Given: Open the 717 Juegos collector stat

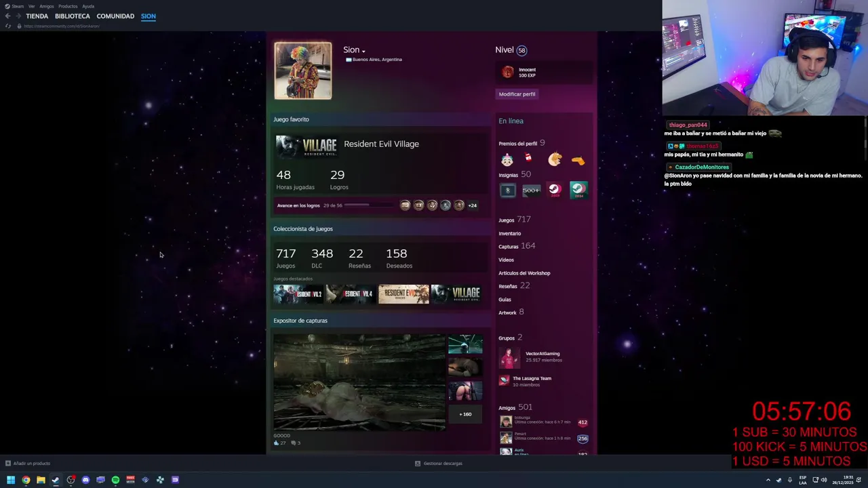Looking at the screenshot, I should click(x=285, y=258).
